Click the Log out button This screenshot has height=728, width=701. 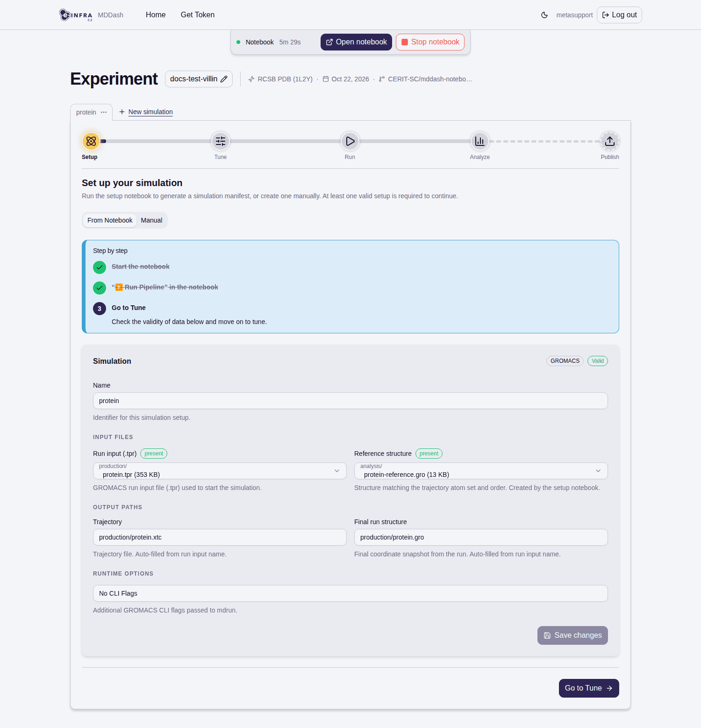pyautogui.click(x=619, y=15)
